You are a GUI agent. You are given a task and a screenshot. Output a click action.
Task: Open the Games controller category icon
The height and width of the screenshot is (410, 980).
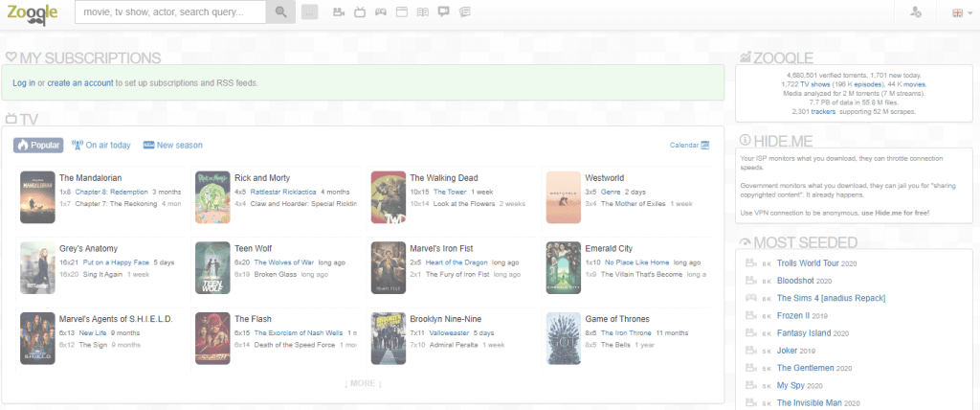(x=381, y=11)
